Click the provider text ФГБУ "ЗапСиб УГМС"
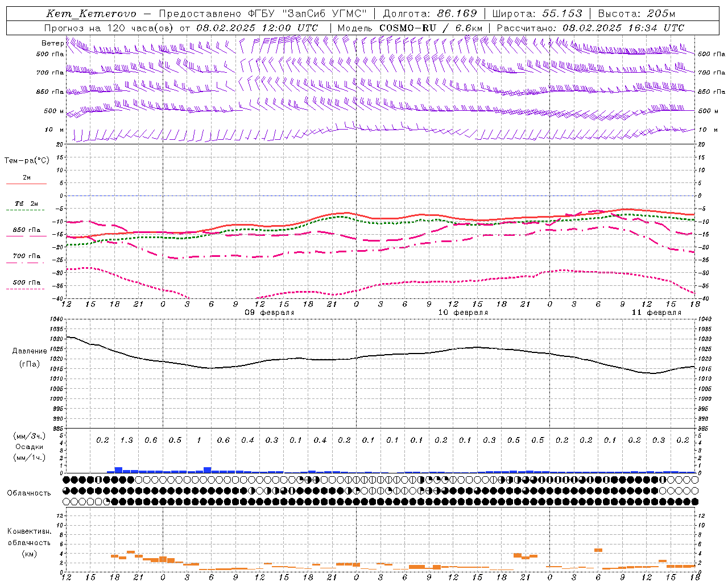This screenshot has width=728, height=582. pyautogui.click(x=307, y=14)
